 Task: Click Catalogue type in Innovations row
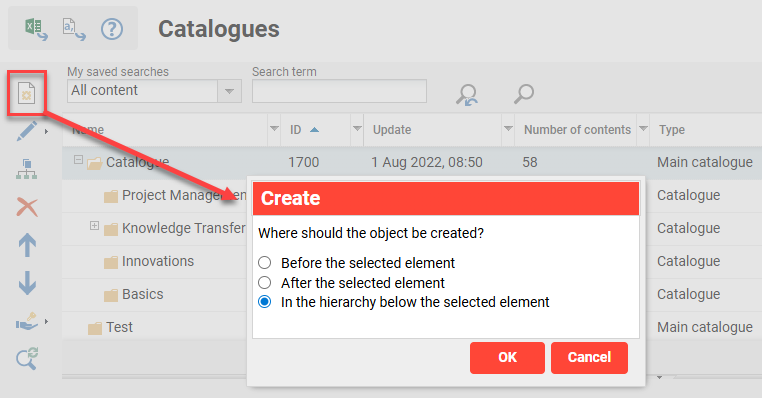click(x=689, y=261)
